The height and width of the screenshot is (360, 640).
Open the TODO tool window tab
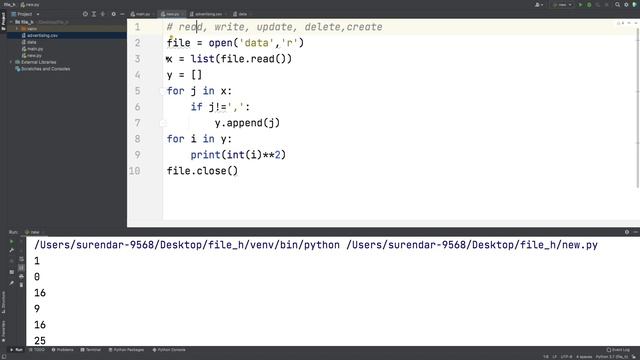click(x=37, y=350)
